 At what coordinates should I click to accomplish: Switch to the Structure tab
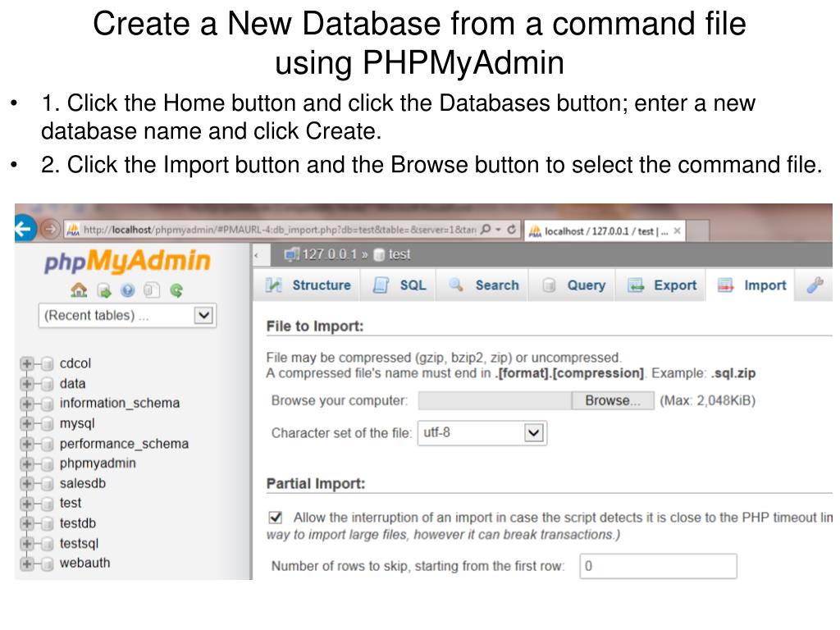(x=309, y=285)
